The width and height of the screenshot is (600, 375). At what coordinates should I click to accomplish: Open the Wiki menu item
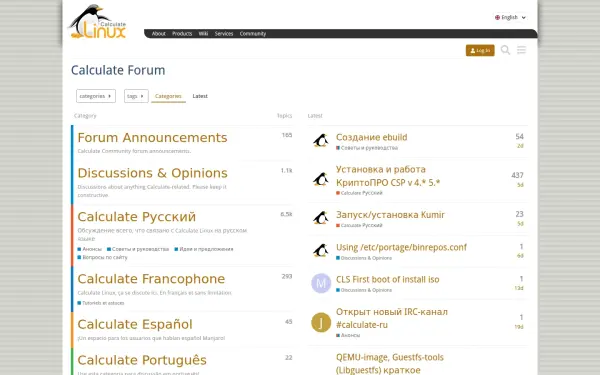click(203, 34)
